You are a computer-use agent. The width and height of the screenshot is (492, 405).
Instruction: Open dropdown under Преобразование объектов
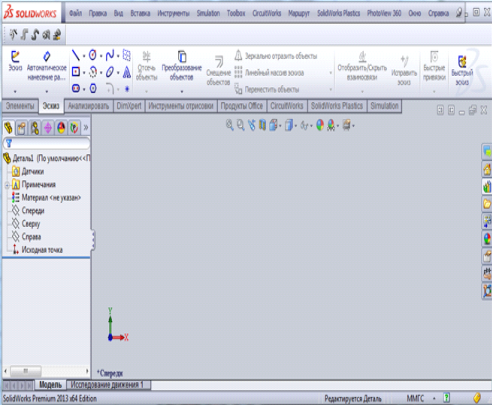182,91
